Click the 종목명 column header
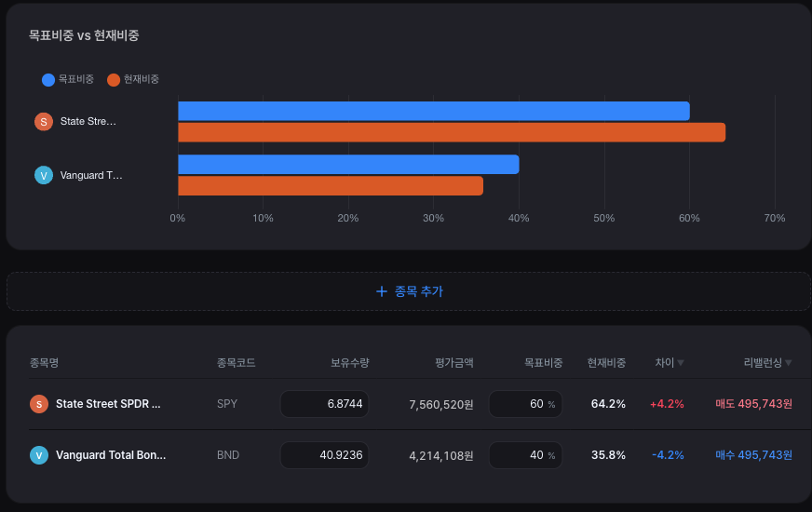The height and width of the screenshot is (512, 812). 44,363
